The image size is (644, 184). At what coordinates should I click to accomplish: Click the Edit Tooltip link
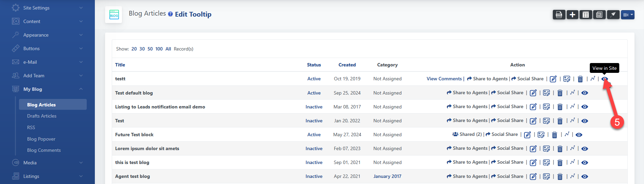[x=193, y=14]
